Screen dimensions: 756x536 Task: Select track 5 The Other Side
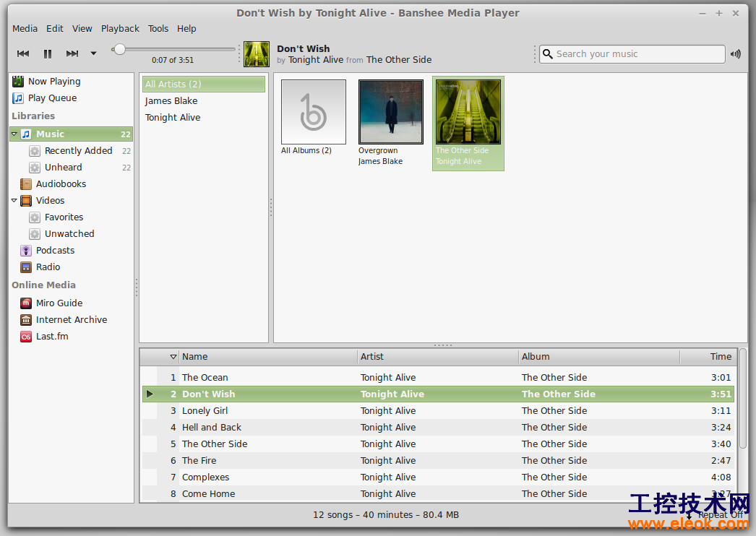click(438, 444)
